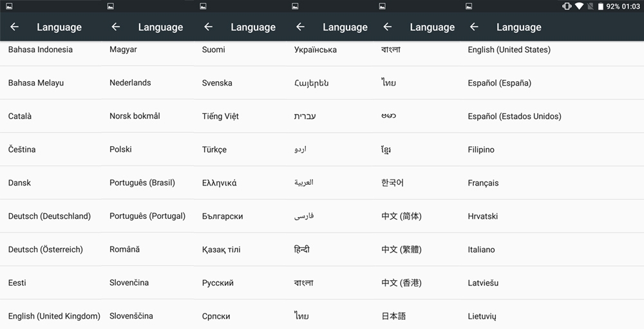The width and height of the screenshot is (644, 329).
Task: Tap the Wi-Fi status bar icon
Action: click(579, 6)
